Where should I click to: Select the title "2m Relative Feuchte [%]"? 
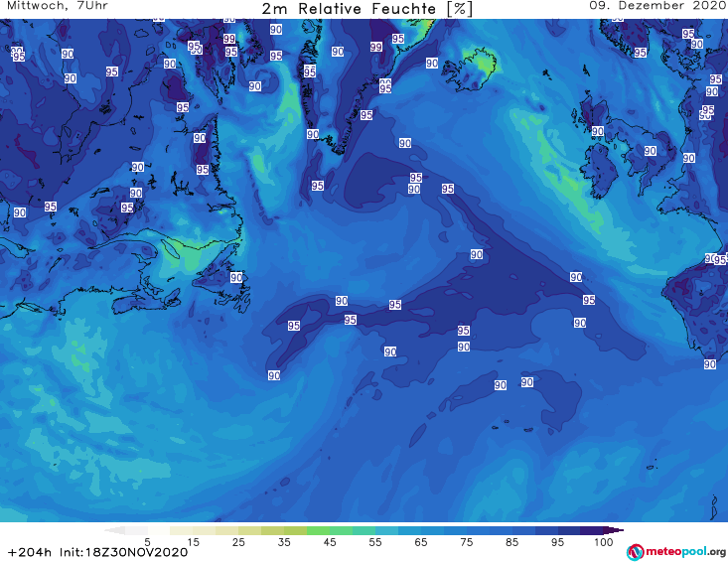click(x=367, y=9)
